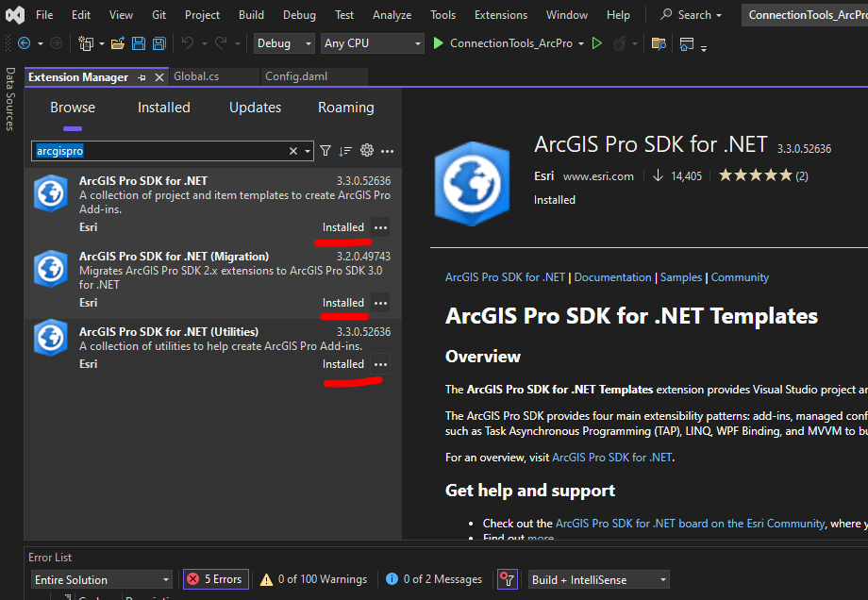This screenshot has width=868, height=600.
Task: Open options menu for ArcGIS Pro SDK Utilities extension
Action: click(380, 364)
